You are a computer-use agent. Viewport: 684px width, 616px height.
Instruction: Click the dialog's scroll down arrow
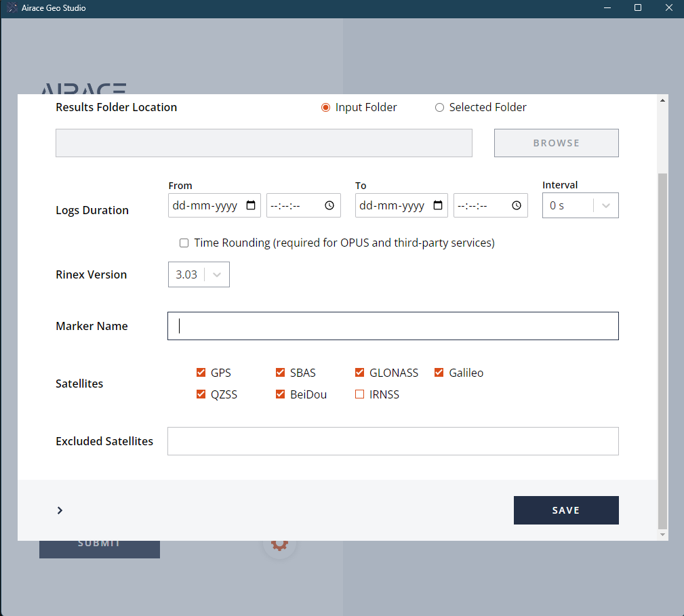click(x=663, y=535)
